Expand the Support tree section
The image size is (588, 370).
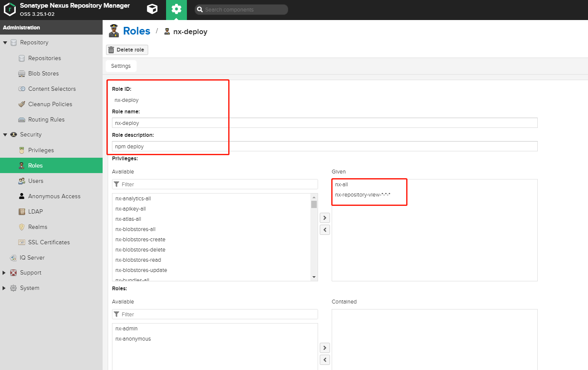(5, 273)
